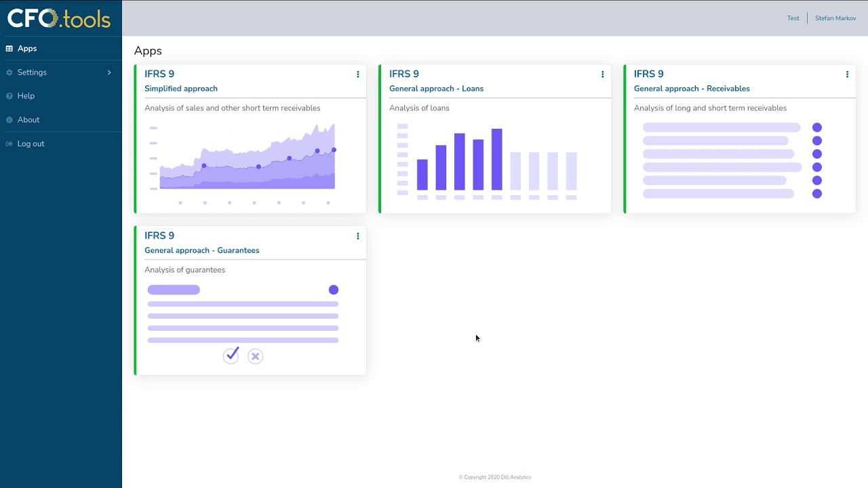Open the Settings menu item

click(x=61, y=73)
